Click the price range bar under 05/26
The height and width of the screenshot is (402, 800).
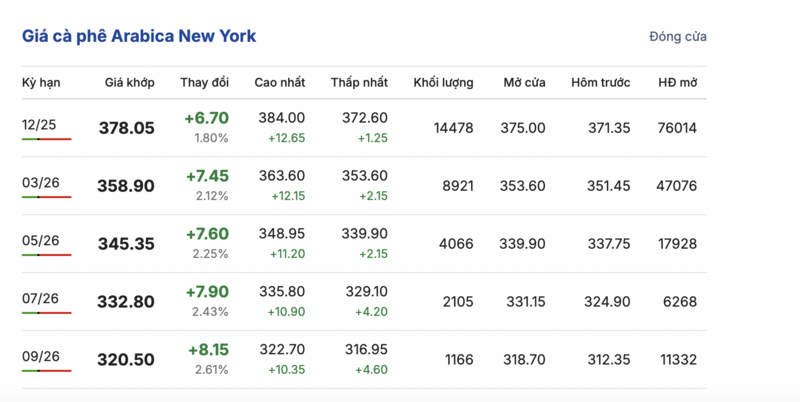46,255
